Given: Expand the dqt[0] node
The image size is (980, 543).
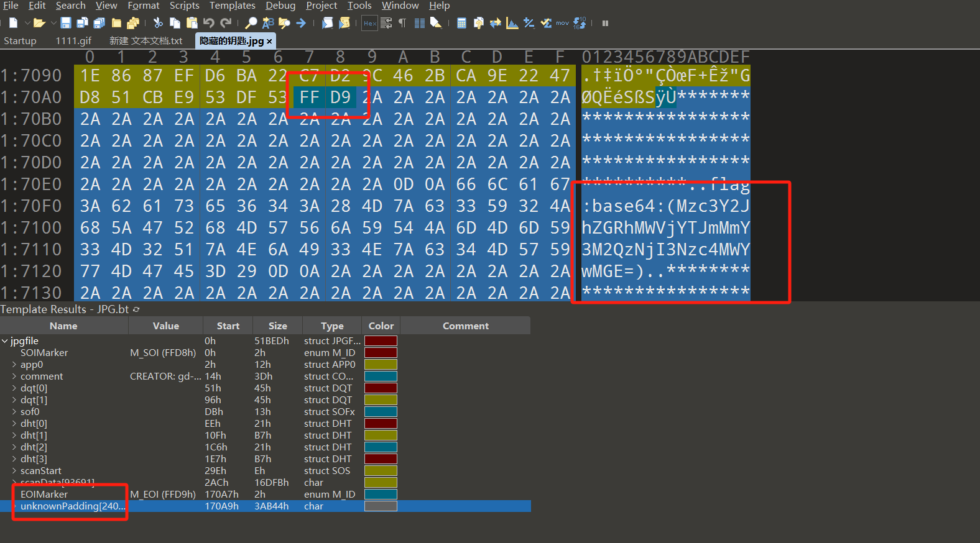Looking at the screenshot, I should pos(14,388).
